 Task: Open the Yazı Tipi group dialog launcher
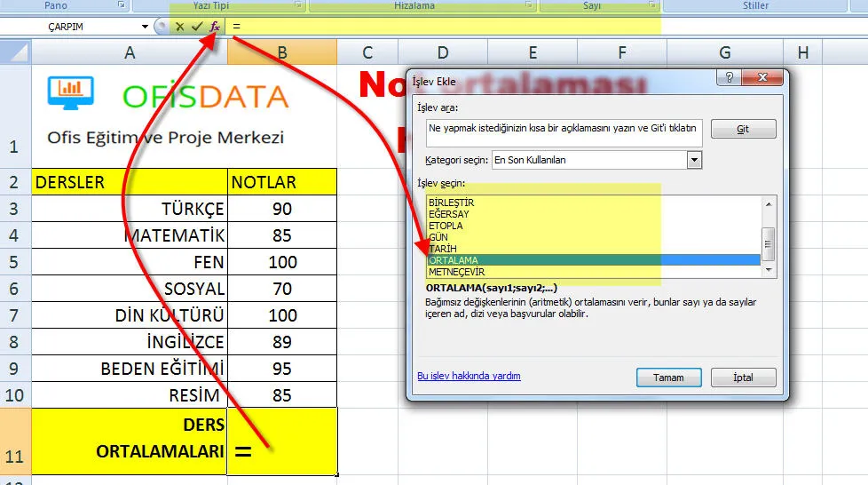tap(297, 5)
